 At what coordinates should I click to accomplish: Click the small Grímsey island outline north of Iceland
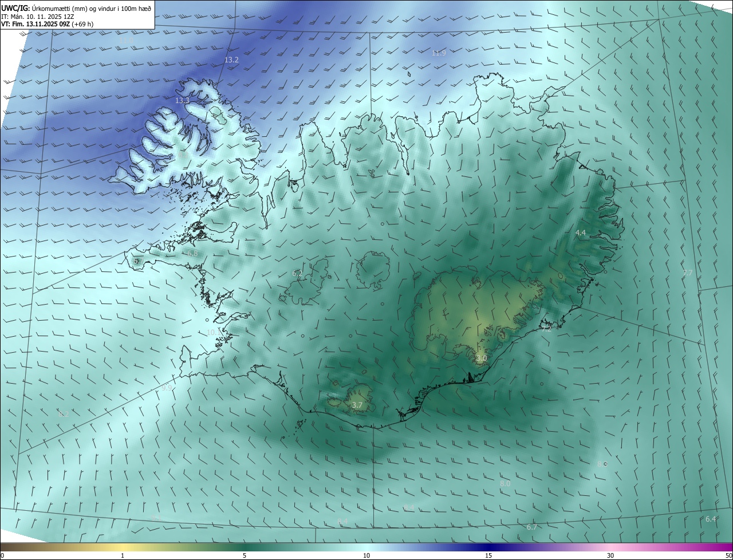(410, 73)
